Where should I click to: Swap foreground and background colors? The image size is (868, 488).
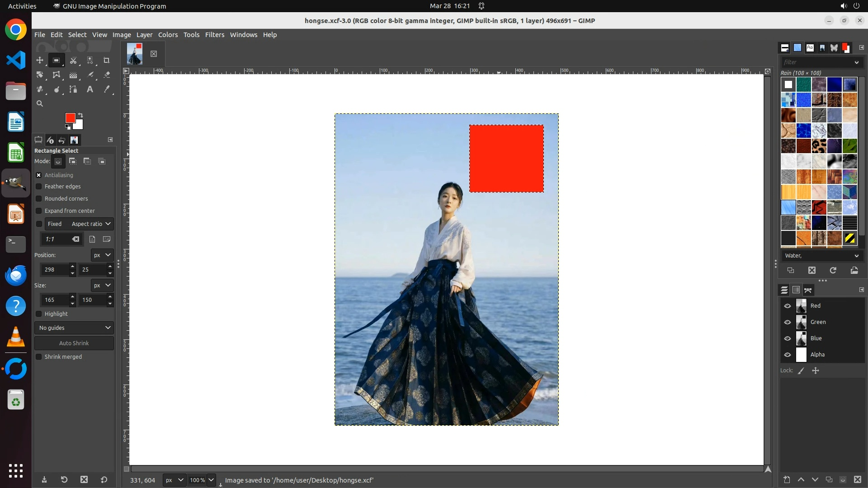tap(80, 115)
